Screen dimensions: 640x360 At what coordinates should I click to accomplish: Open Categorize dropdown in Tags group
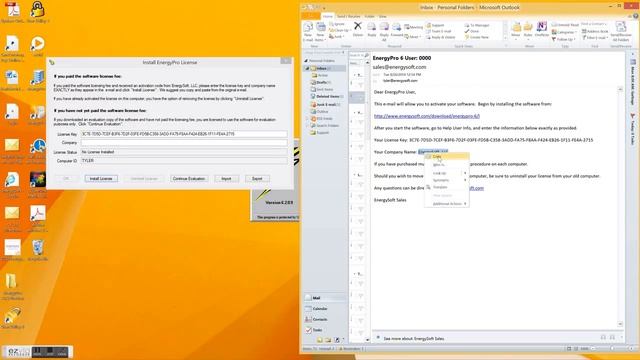564,32
